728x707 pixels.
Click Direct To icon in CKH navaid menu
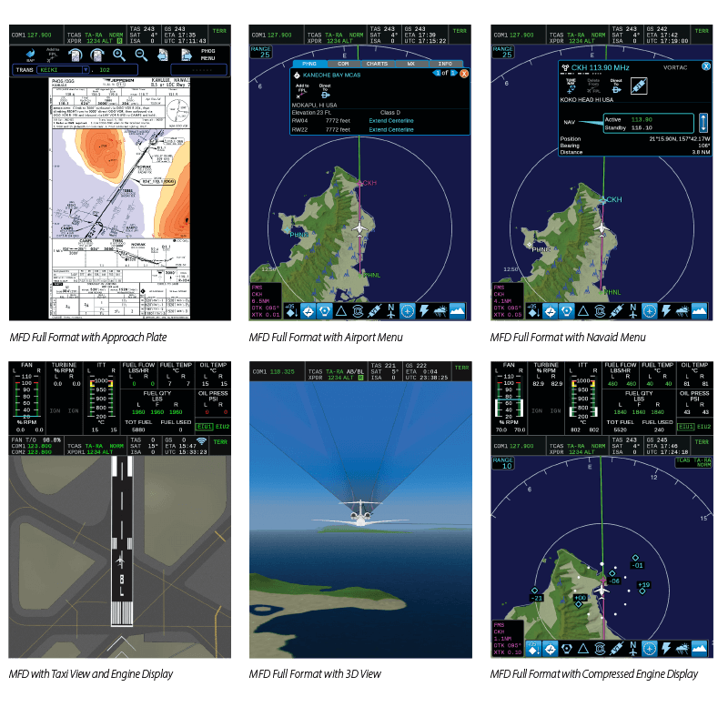coord(616,85)
